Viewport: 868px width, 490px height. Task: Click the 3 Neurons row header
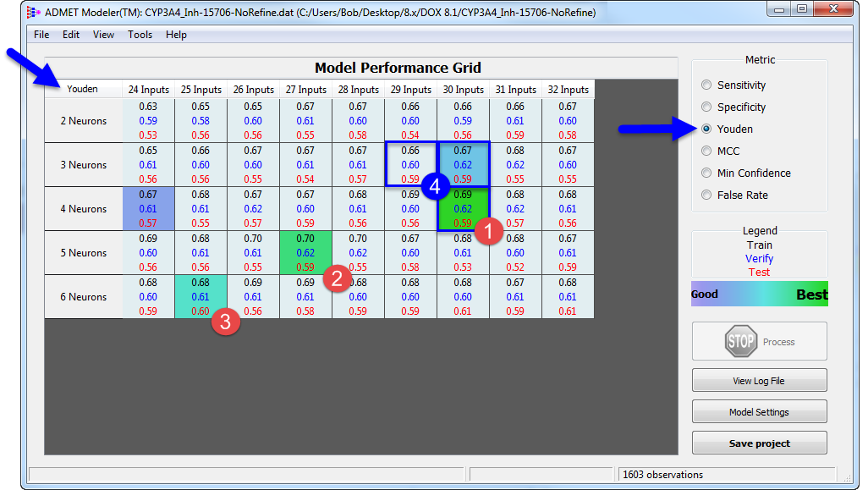click(x=84, y=164)
